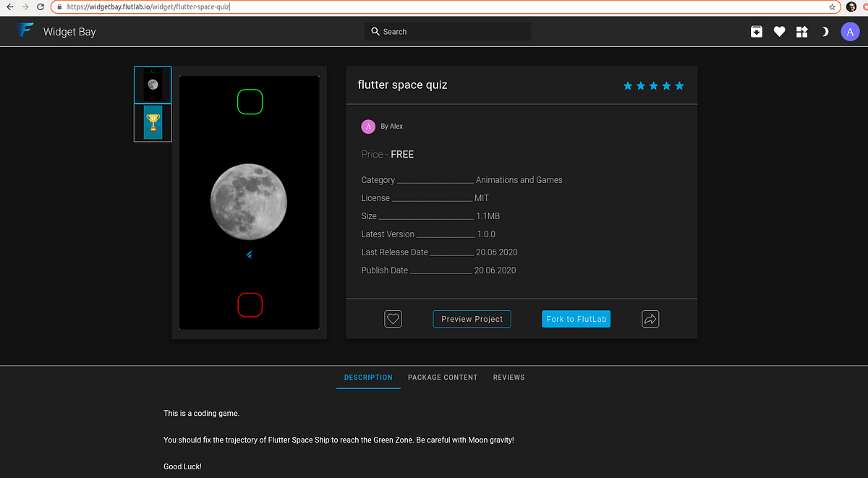The width and height of the screenshot is (868, 478).
Task: Click the author Alex avatar
Action: point(367,126)
